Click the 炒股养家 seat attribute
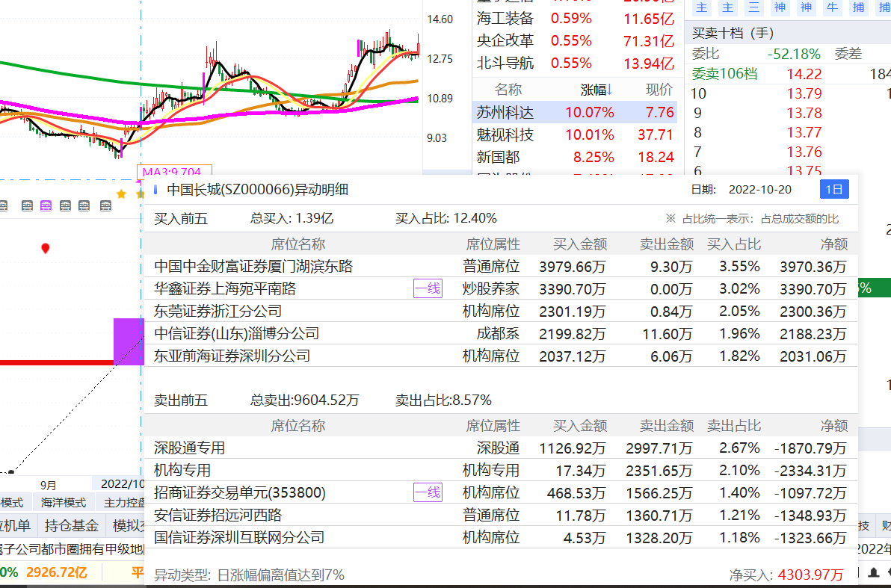The width and height of the screenshot is (891, 588). tap(491, 288)
